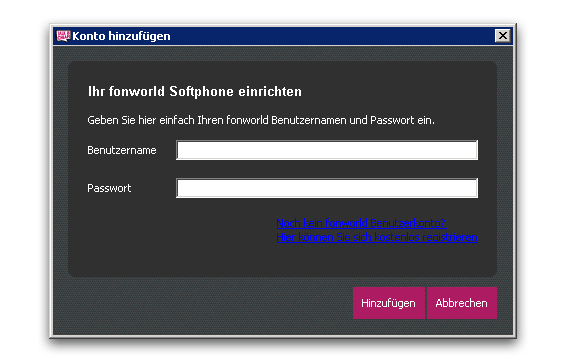
Task: Focus the Benutzername input field
Action: 327,150
